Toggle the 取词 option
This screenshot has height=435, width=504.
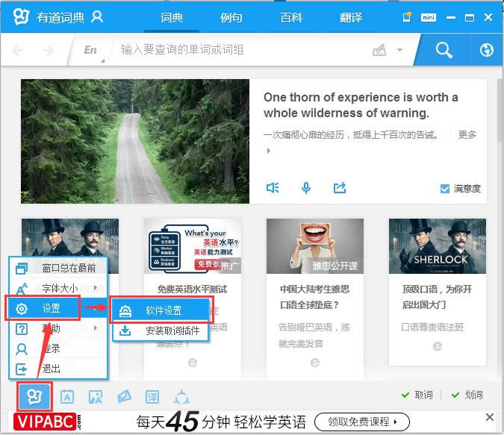coord(417,395)
